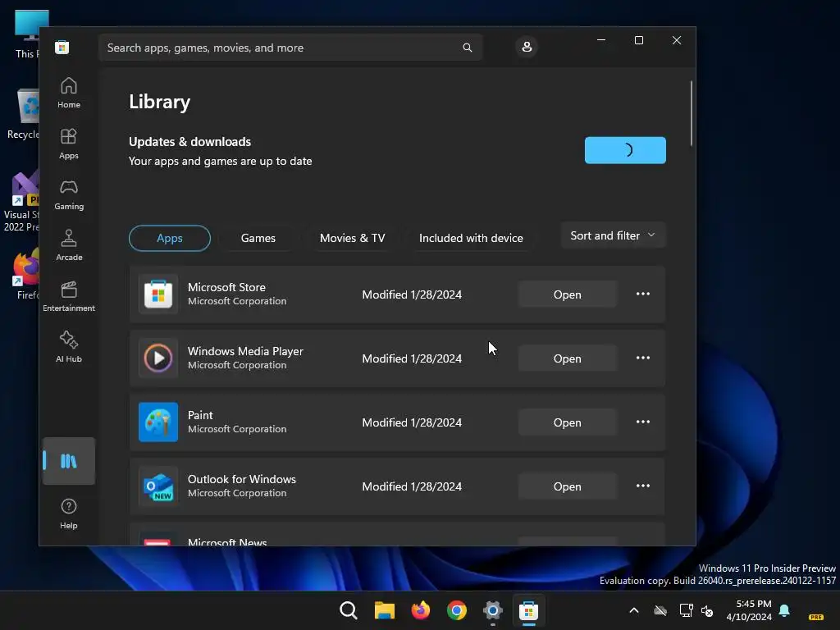Screen dimensions: 840x630
Task: Open notifications bell in system tray
Action: (x=784, y=610)
